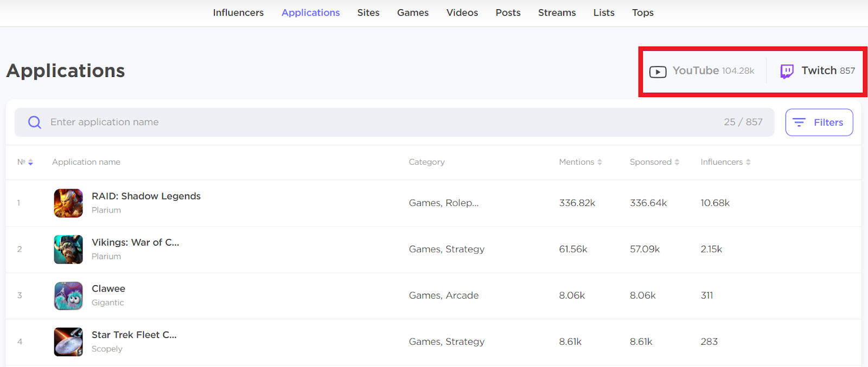Image resolution: width=868 pixels, height=367 pixels.
Task: Click the Applications page heading
Action: (66, 71)
